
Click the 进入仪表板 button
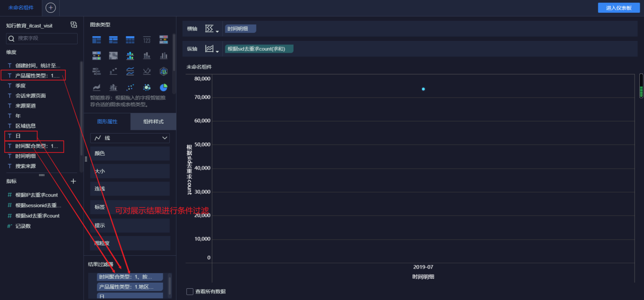click(619, 8)
